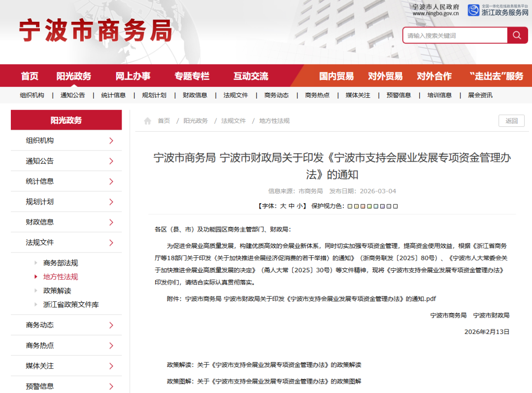Open 政策解读 in the sidebar submenu
The height and width of the screenshot is (393, 532).
[57, 291]
